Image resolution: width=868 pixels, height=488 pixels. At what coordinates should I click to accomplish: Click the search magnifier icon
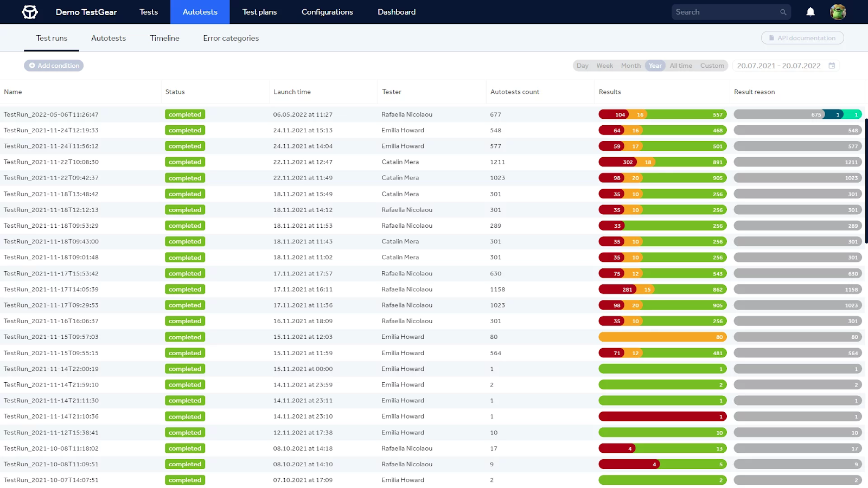coord(783,12)
